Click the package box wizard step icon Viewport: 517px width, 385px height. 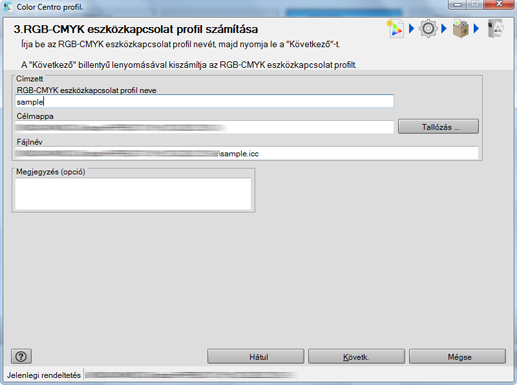coord(461,29)
